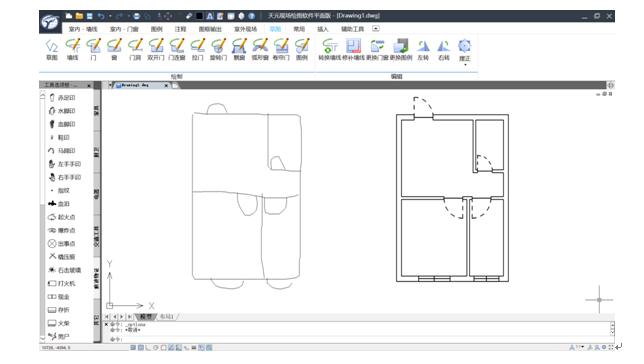Toggle the first status bar snap button
Viewport: 644px width, 364px height.
pos(133,348)
